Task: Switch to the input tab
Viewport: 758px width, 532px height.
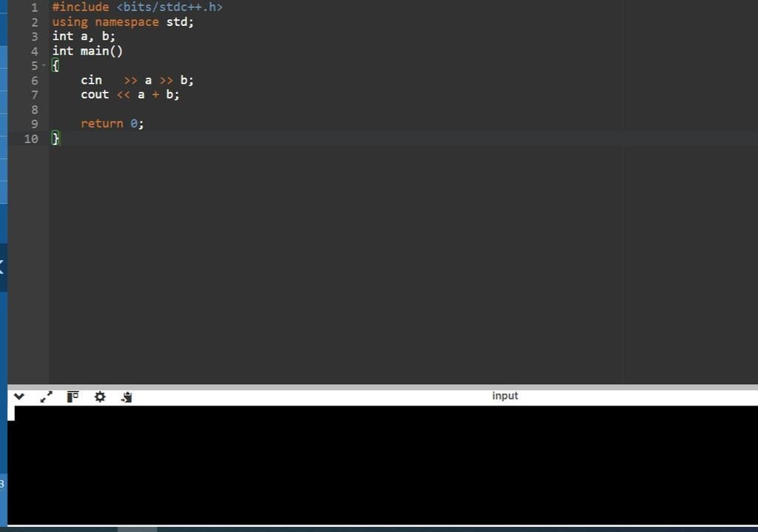Action: 505,395
